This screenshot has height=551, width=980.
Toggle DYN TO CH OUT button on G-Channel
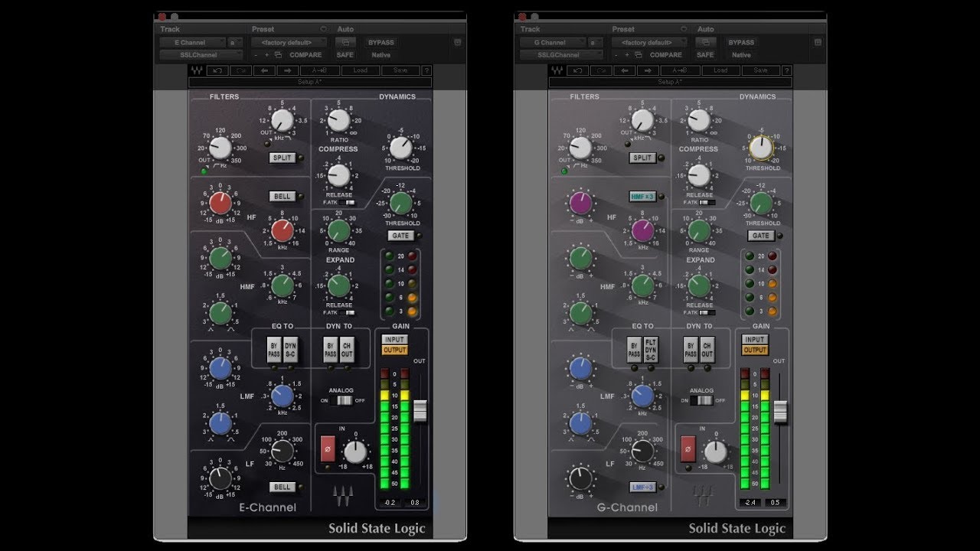(x=707, y=349)
